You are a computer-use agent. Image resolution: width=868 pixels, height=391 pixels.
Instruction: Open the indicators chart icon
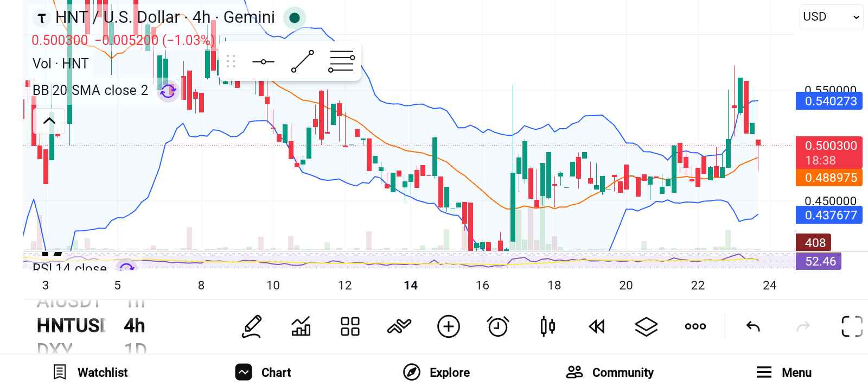tap(301, 326)
